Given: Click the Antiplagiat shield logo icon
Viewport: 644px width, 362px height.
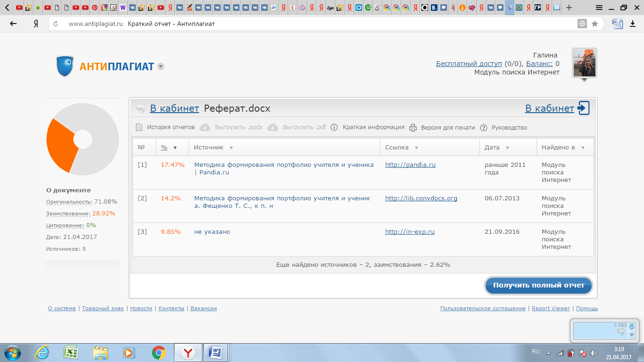Looking at the screenshot, I should coord(65,66).
